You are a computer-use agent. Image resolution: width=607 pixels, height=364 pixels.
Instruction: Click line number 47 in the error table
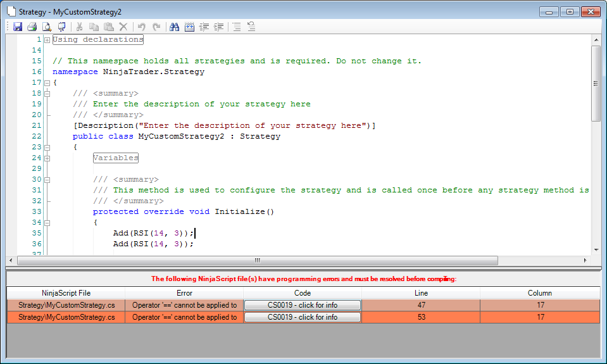[421, 305]
